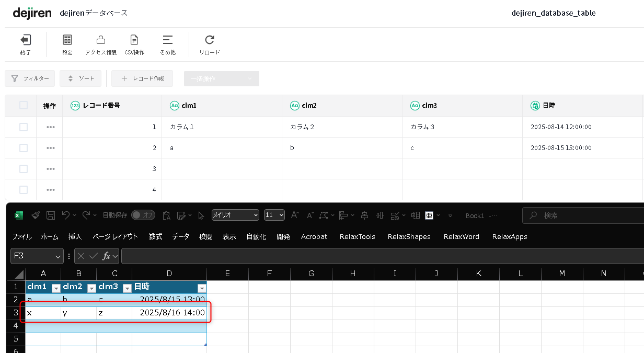
Task: Open the その他 menu icon
Action: 167,40
